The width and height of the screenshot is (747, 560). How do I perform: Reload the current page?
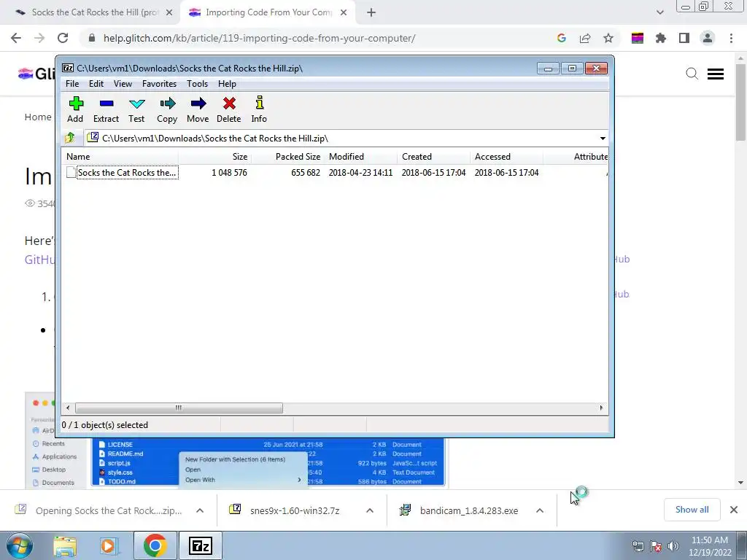click(x=63, y=38)
